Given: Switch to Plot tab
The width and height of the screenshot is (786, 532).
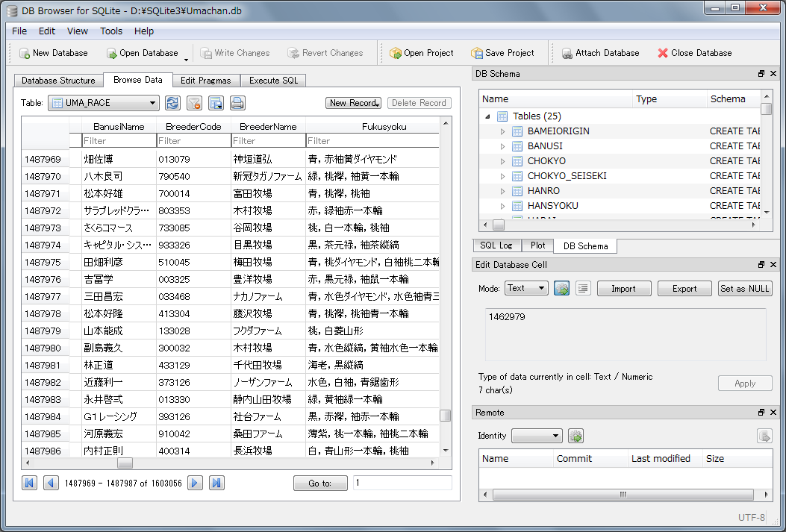Looking at the screenshot, I should (538, 245).
